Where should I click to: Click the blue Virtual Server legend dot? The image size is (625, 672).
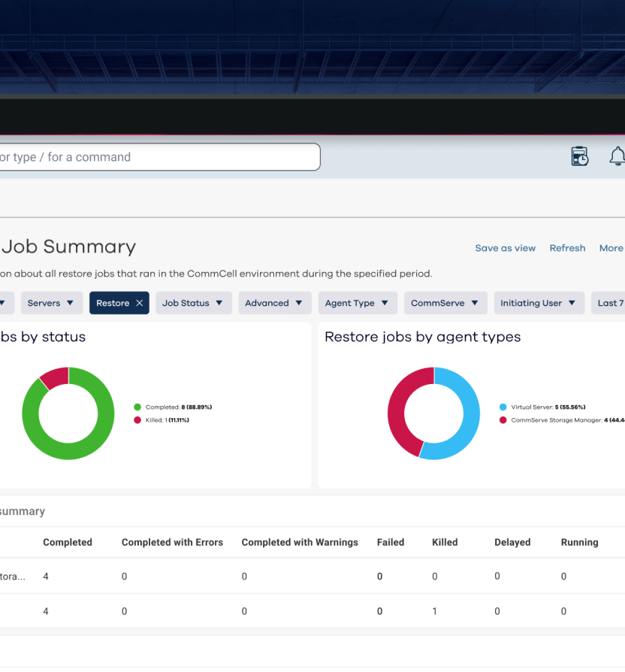pos(503,407)
